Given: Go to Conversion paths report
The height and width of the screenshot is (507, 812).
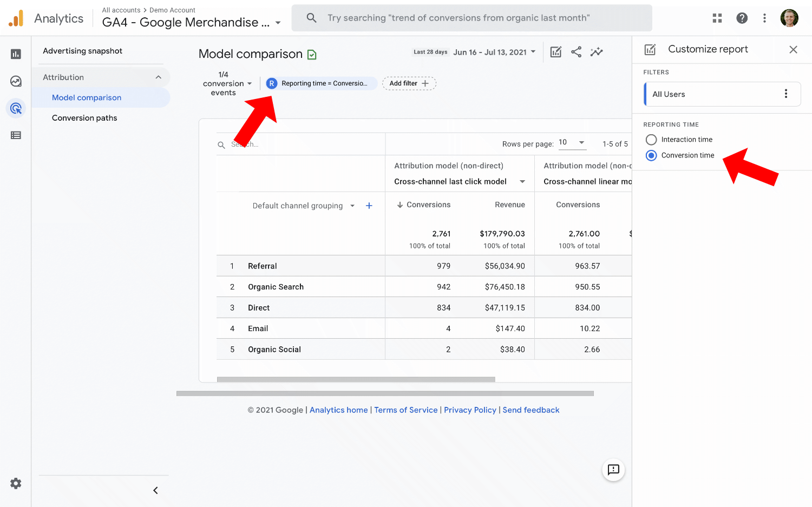Looking at the screenshot, I should (84, 118).
